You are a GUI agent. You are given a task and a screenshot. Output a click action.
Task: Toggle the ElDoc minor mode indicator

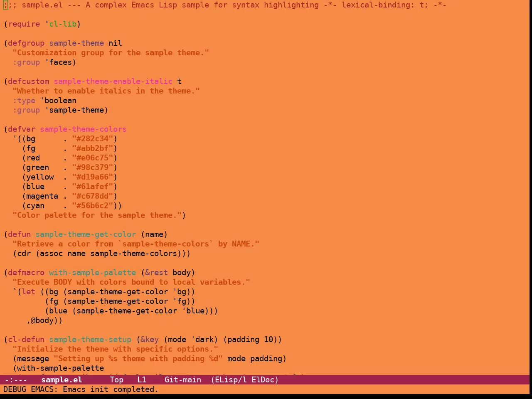click(x=263, y=379)
